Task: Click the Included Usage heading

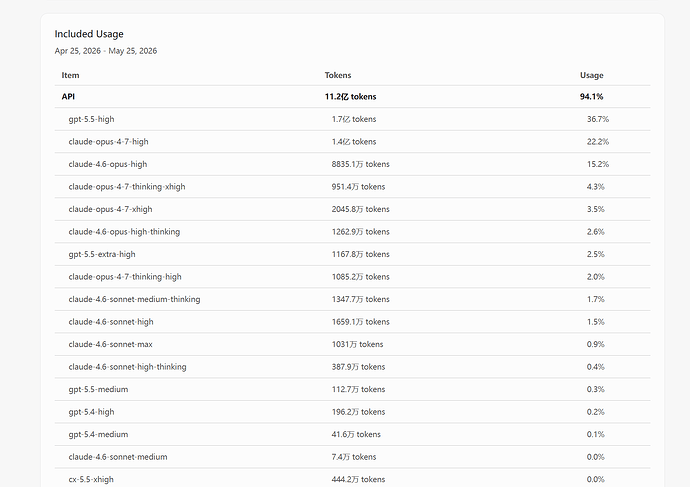Action: pyautogui.click(x=89, y=34)
